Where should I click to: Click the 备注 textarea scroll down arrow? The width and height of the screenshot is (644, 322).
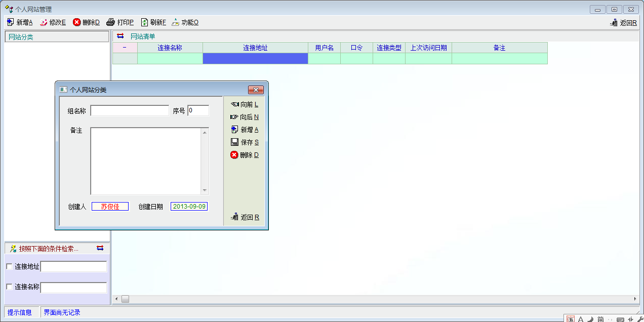coord(205,191)
